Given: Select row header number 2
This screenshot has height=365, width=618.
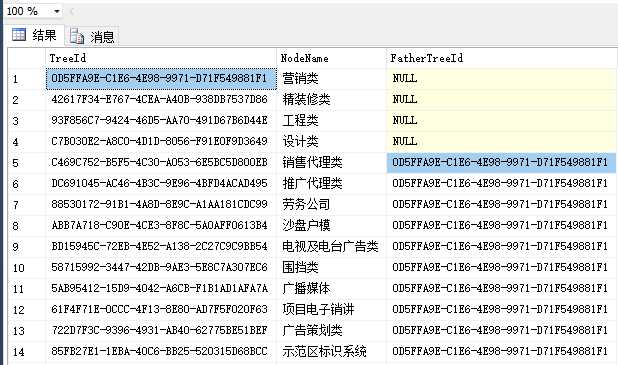Looking at the screenshot, I should [26, 100].
